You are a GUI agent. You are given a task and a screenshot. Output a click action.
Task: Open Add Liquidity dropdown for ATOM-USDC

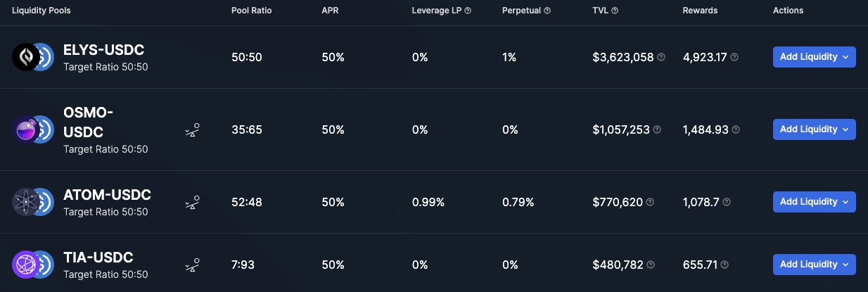tap(814, 202)
